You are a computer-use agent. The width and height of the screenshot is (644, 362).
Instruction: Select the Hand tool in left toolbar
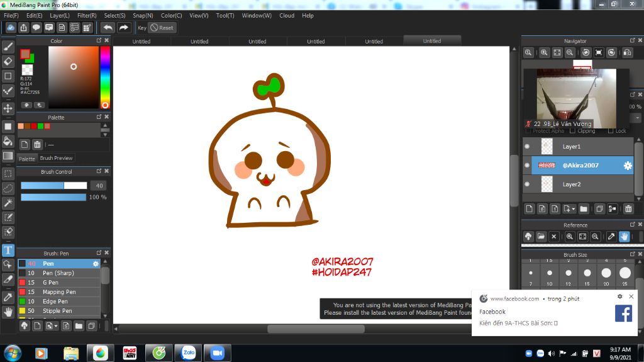coord(8,312)
